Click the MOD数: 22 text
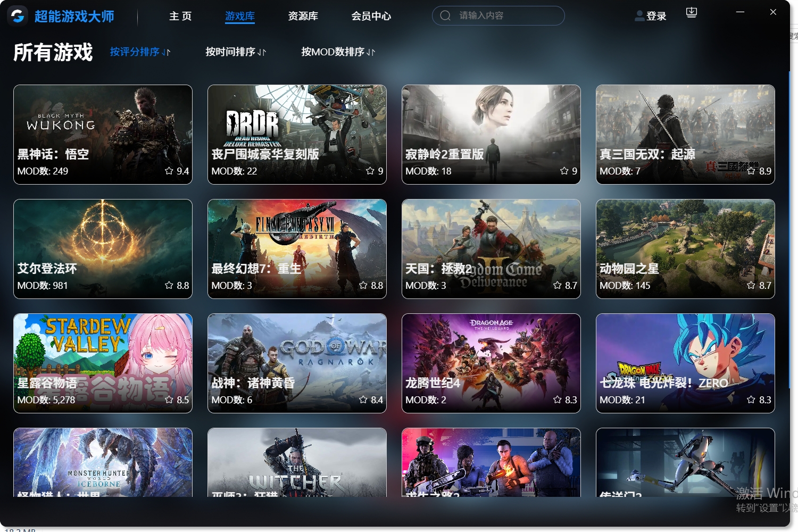The image size is (798, 532). coord(234,171)
